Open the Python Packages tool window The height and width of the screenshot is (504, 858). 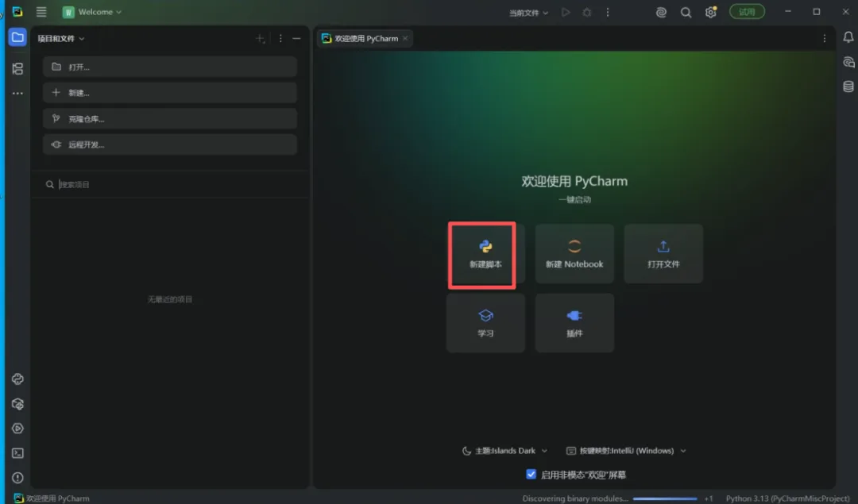click(17, 404)
